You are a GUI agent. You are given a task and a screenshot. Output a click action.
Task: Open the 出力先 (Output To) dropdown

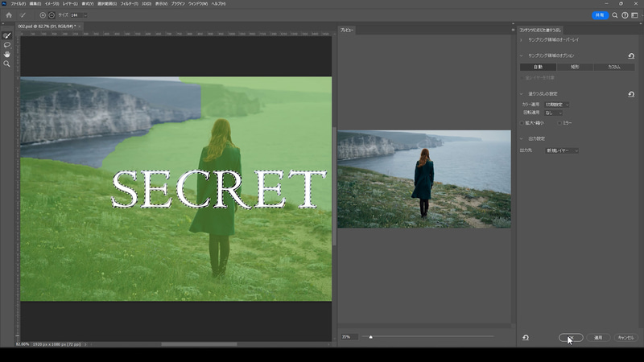tap(562, 150)
